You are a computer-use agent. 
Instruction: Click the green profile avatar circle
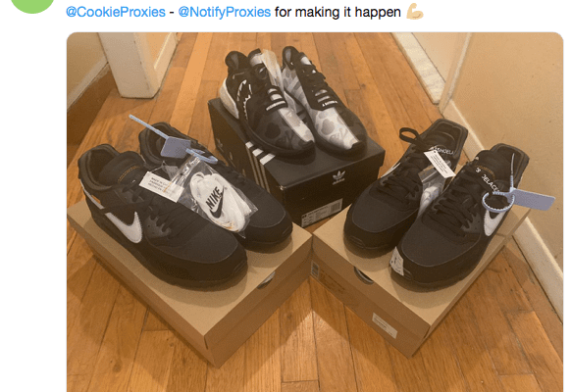click(33, 6)
